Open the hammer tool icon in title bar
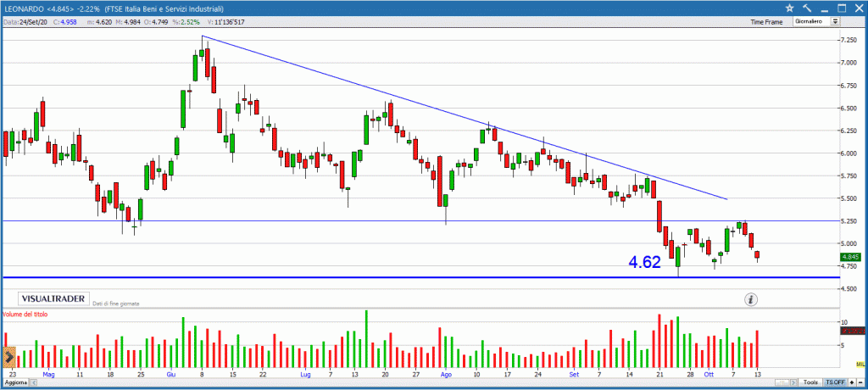 coord(807,8)
